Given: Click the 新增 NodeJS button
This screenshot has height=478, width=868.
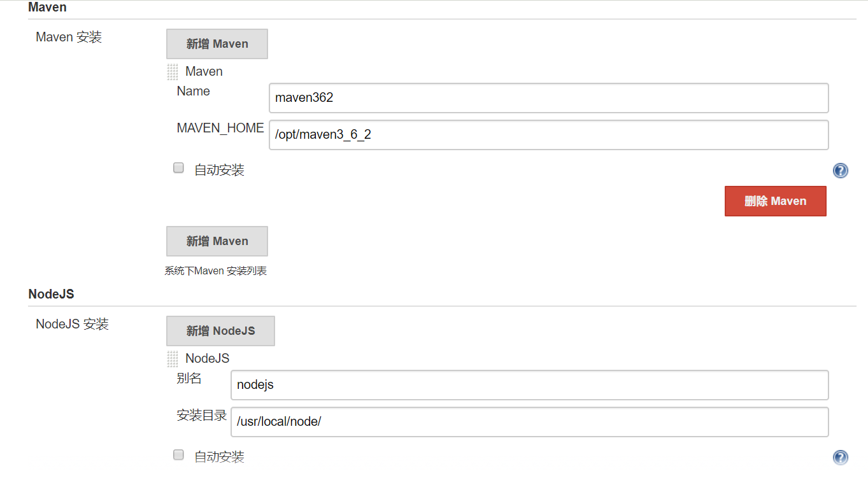Looking at the screenshot, I should click(x=220, y=331).
